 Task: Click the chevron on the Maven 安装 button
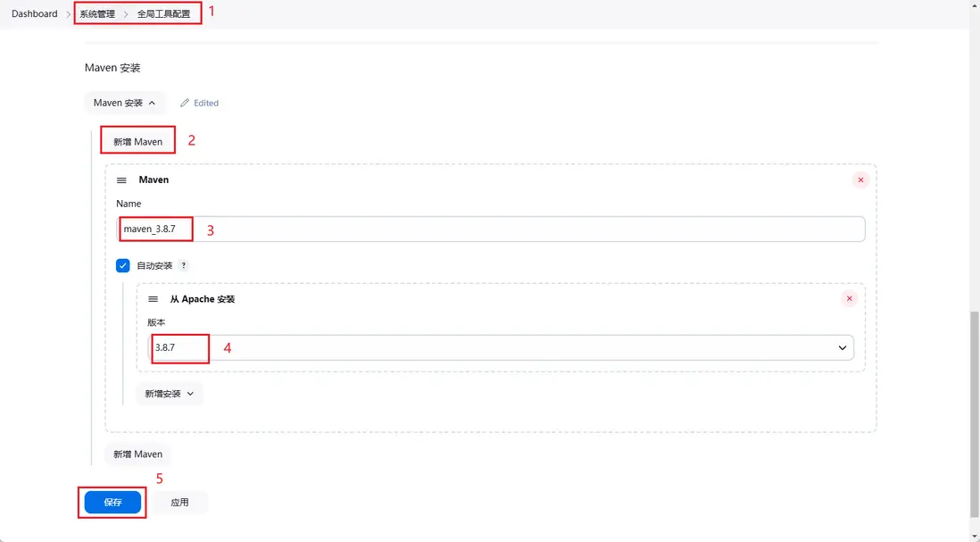pos(152,104)
